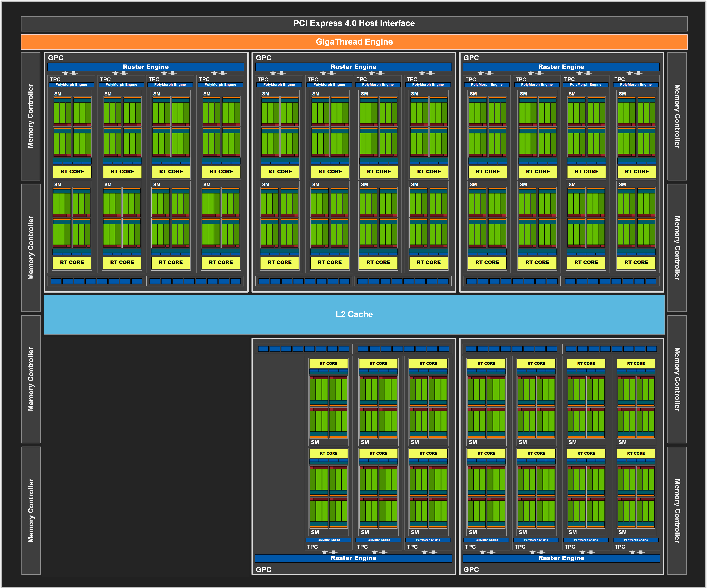707x588 pixels.
Task: Select first TPC label in top-right GPC
Action: point(470,79)
